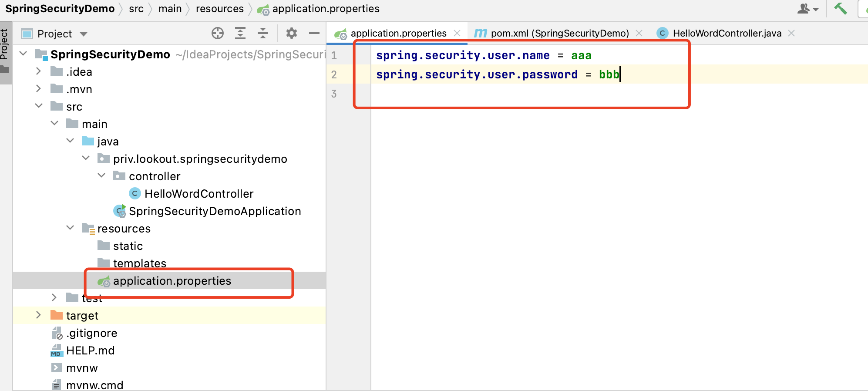Close the pom.xml tab
The height and width of the screenshot is (391, 868).
pos(639,33)
